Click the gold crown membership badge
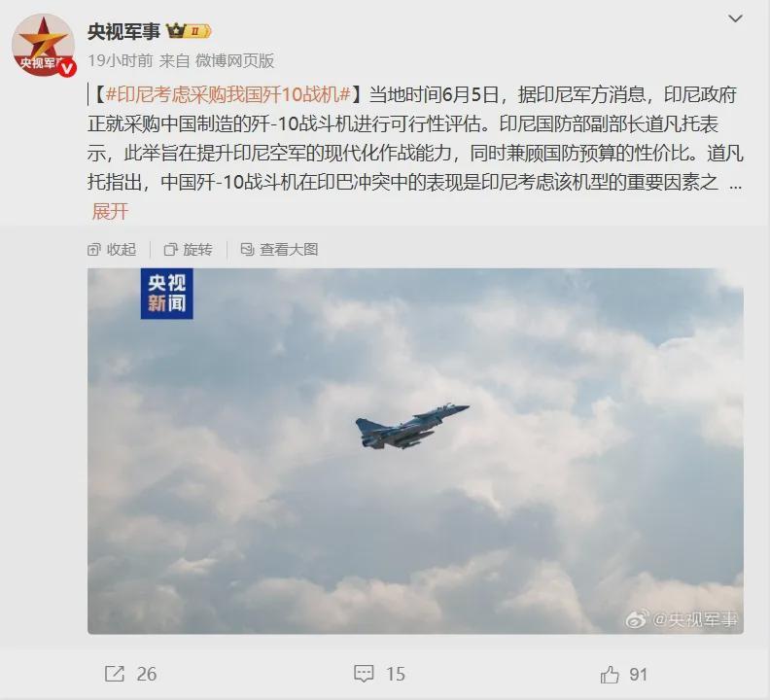The width and height of the screenshot is (770, 700). pos(189,31)
